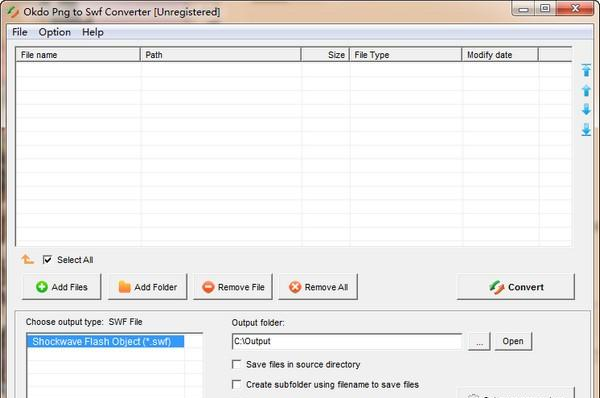Screen dimensions: 600x398
Task: Click the Output folder path field
Action: 347,341
